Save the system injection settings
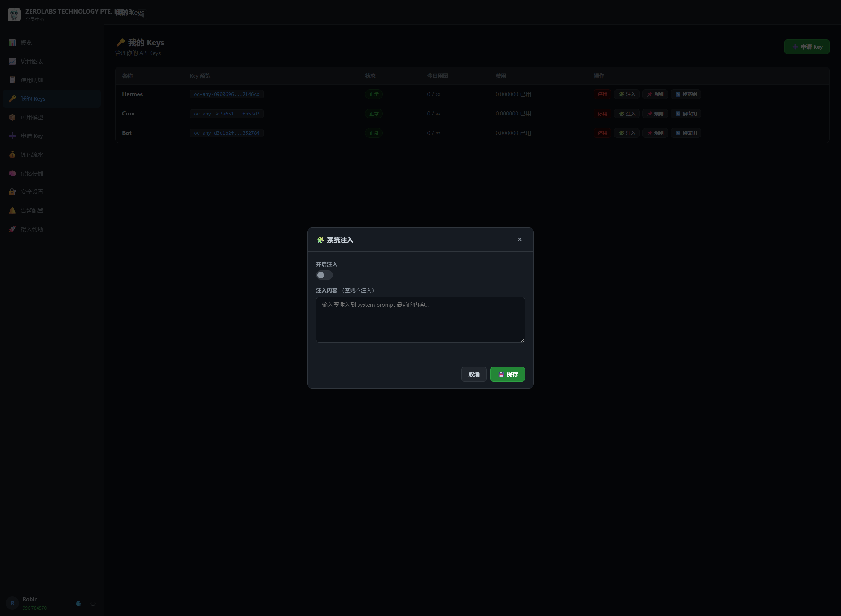This screenshot has width=841, height=616. point(508,374)
